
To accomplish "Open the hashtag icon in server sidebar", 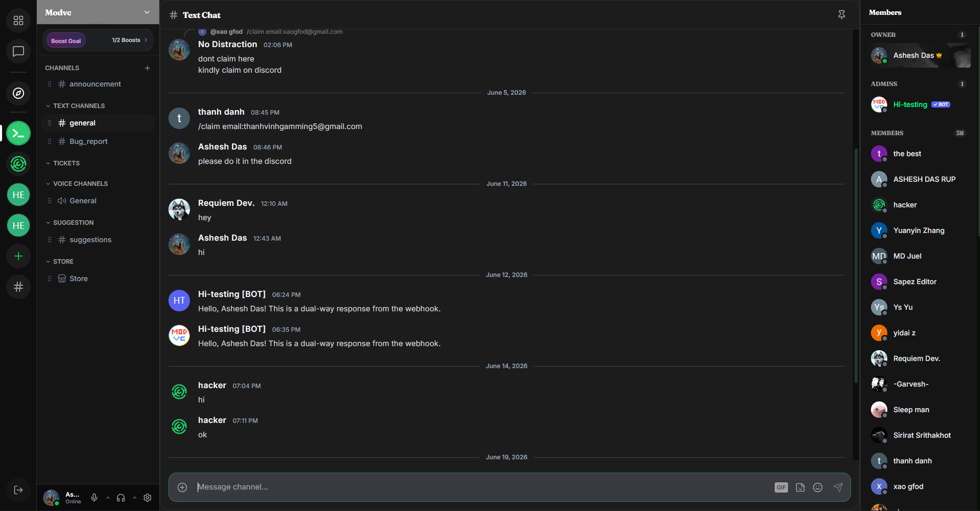I will (18, 287).
